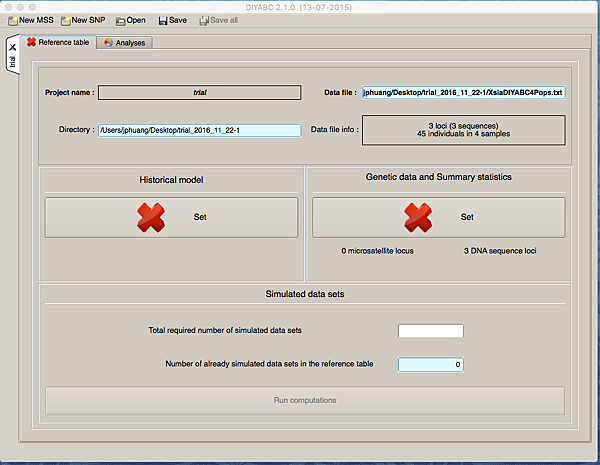Click the Directory path field
Image resolution: width=600 pixels, height=465 pixels.
(200, 130)
